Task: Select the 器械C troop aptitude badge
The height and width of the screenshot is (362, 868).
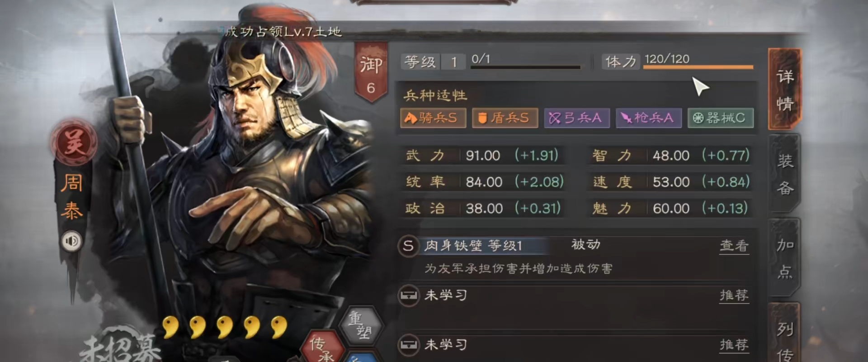Action: 721,118
